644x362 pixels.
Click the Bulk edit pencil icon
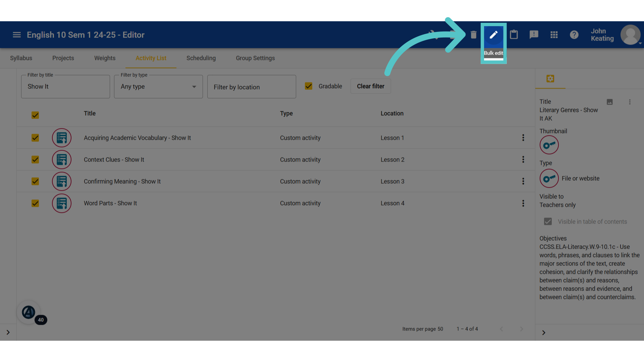click(x=493, y=35)
